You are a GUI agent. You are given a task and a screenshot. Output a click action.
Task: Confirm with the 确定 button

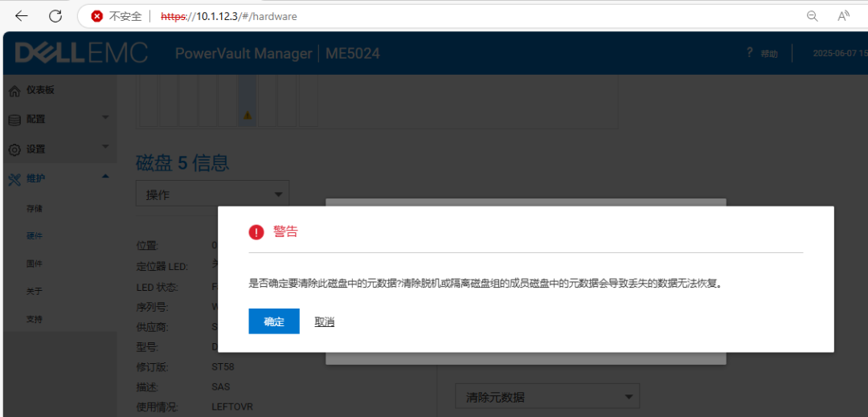274,321
